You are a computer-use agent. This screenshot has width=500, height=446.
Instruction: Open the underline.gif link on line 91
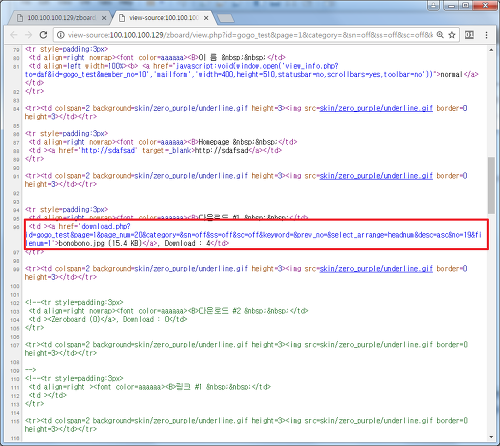tap(376, 176)
